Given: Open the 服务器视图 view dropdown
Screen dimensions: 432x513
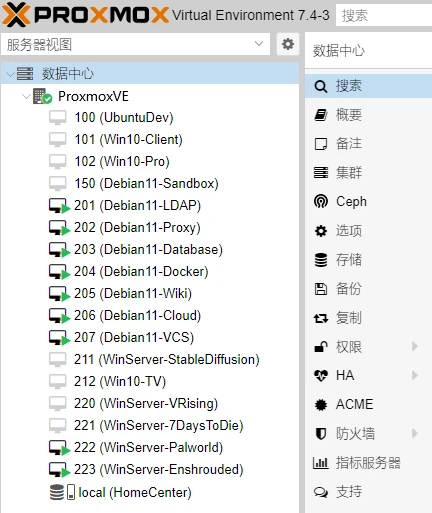Looking at the screenshot, I should pyautogui.click(x=259, y=44).
